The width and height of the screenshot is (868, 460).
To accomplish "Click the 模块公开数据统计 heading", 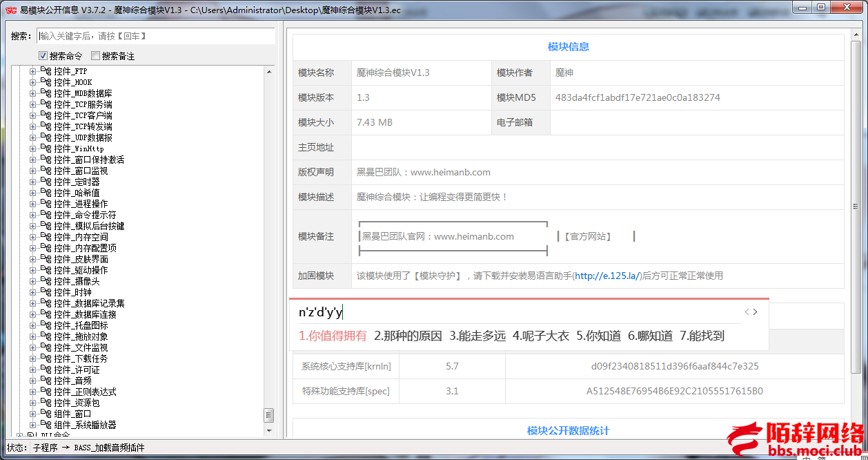I will pyautogui.click(x=569, y=430).
